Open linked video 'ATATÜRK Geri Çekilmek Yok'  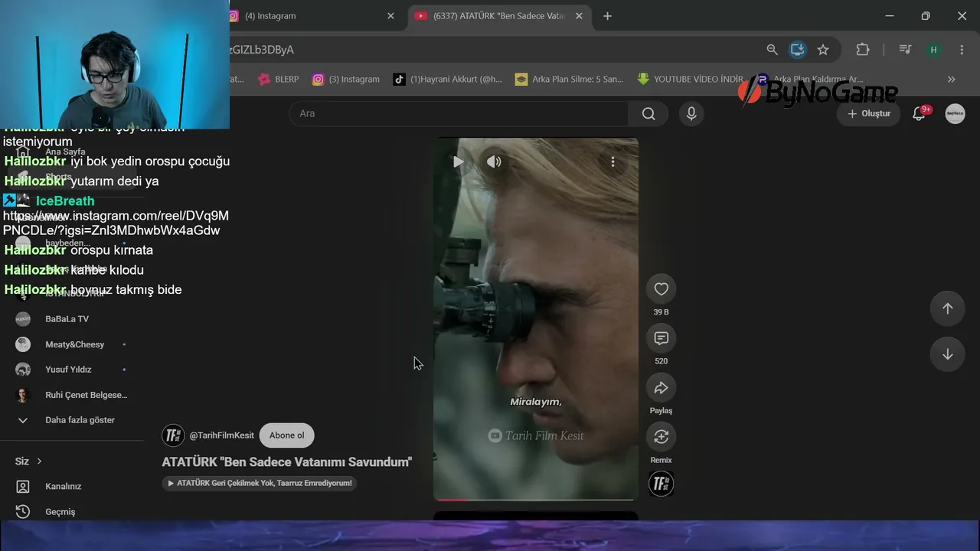point(260,483)
